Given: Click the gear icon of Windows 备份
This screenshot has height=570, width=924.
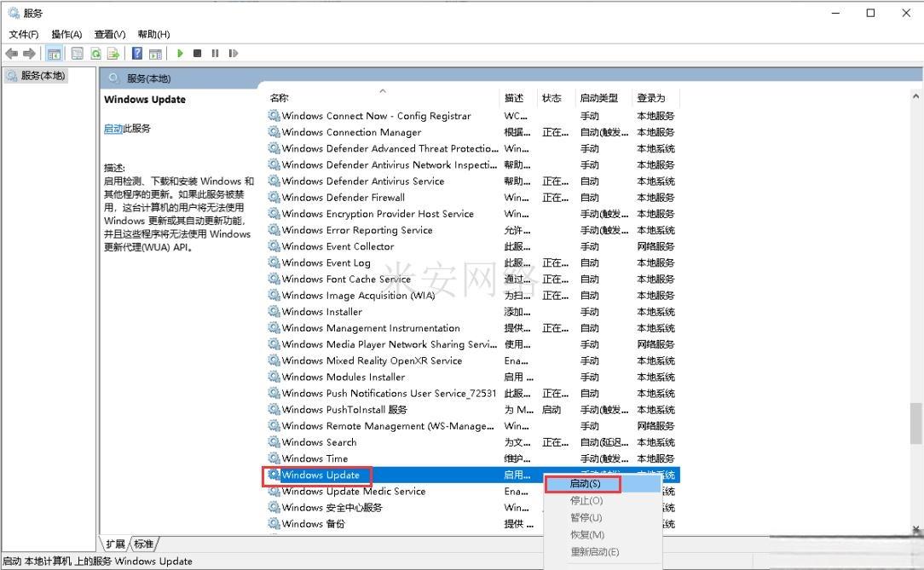Looking at the screenshot, I should coord(274,523).
